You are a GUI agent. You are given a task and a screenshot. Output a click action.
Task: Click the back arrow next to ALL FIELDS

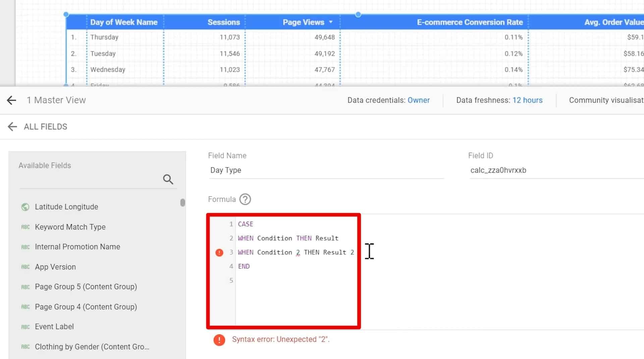coord(12,126)
